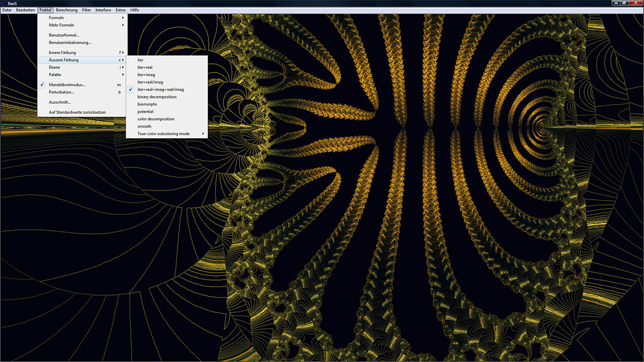Select the iter+real outcoloring mode
This screenshot has width=644, height=362.
(167, 67)
